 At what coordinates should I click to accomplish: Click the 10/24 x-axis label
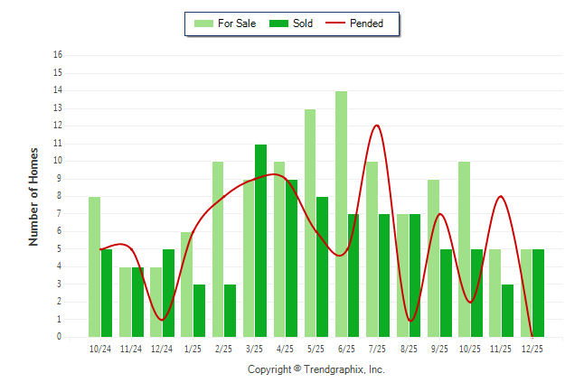click(100, 349)
